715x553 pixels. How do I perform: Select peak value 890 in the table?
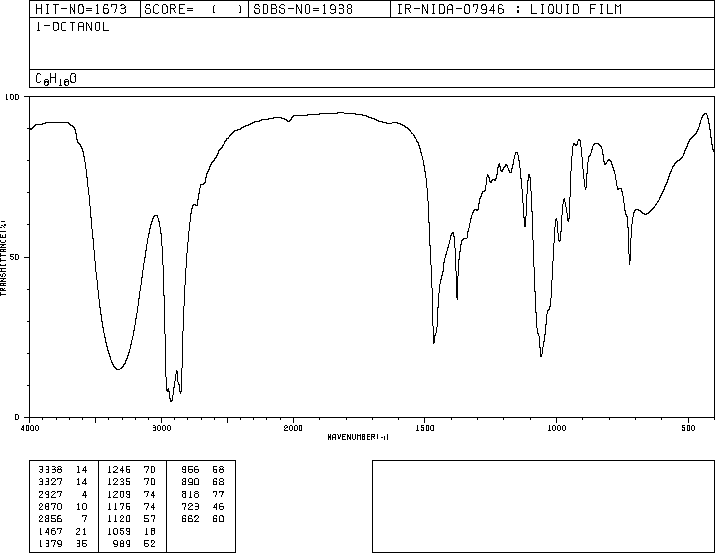point(190,482)
